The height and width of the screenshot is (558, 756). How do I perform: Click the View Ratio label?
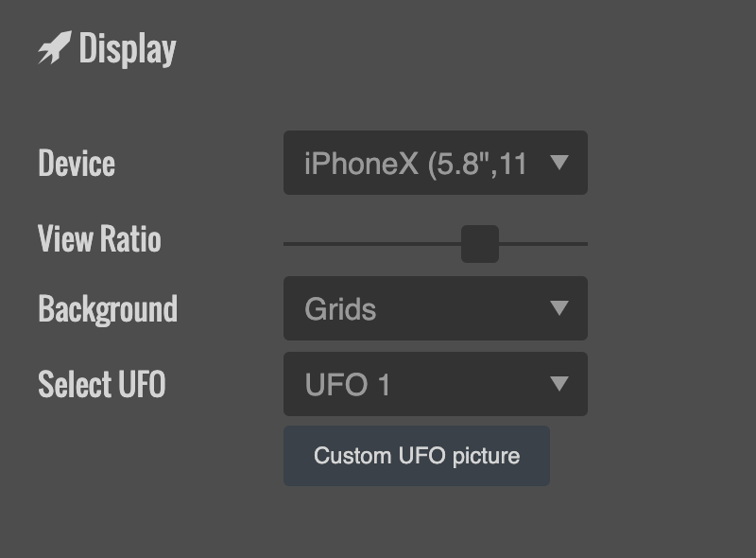[99, 238]
